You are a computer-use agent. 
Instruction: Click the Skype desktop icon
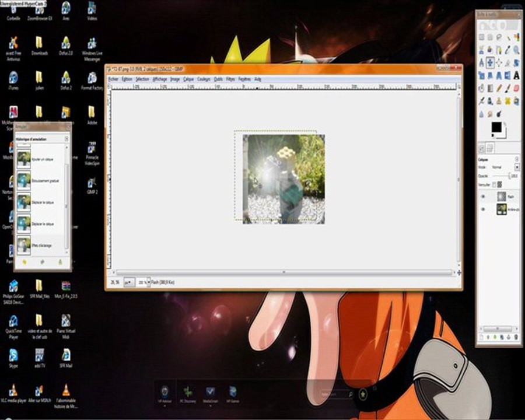[13, 358]
